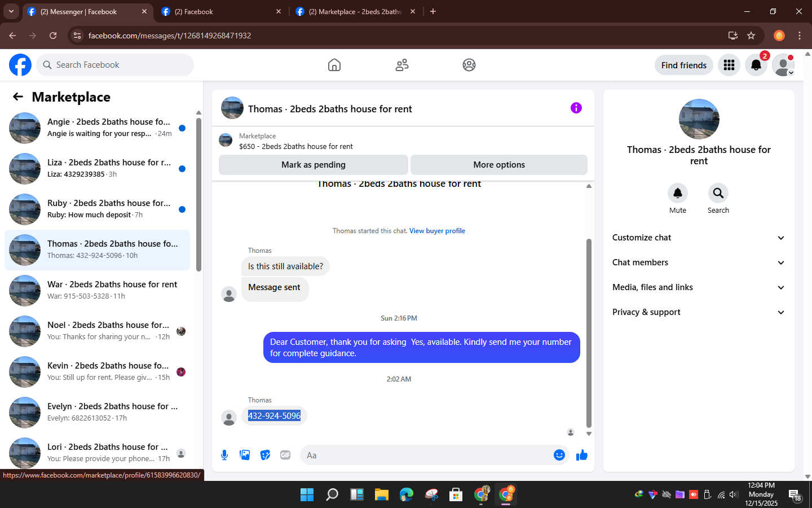This screenshot has height=508, width=812.
Task: Open Microsoft Edge from the taskbar
Action: click(407, 494)
